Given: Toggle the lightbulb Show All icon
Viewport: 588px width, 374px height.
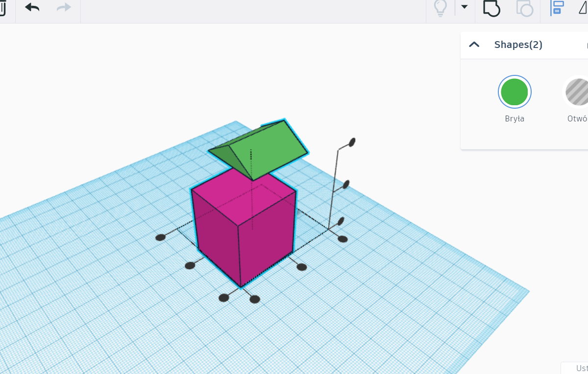Looking at the screenshot, I should [x=441, y=8].
